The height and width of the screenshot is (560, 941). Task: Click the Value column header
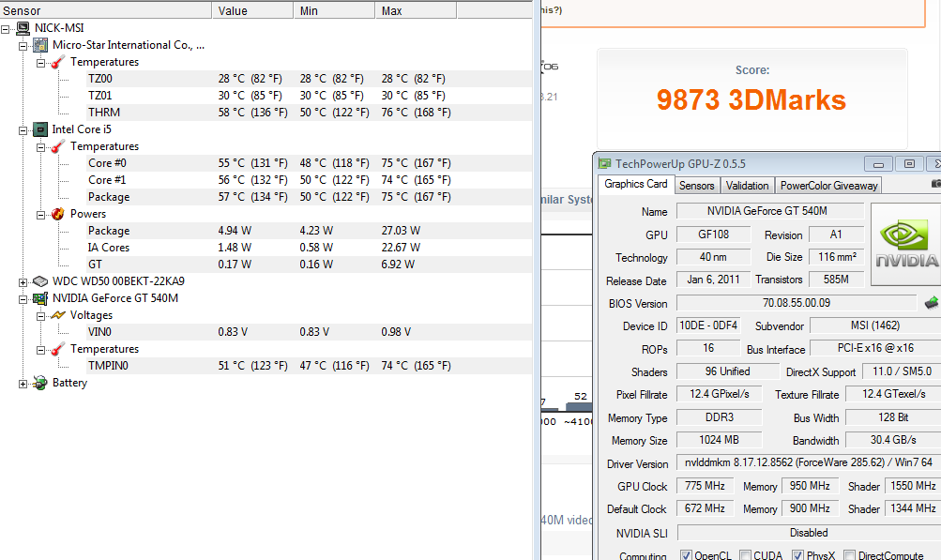coord(252,10)
